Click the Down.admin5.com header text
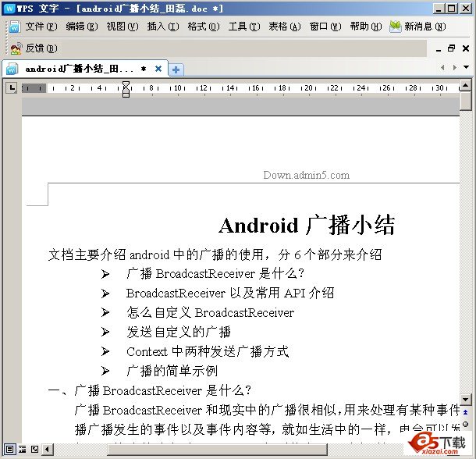This screenshot has width=476, height=459. [307, 175]
